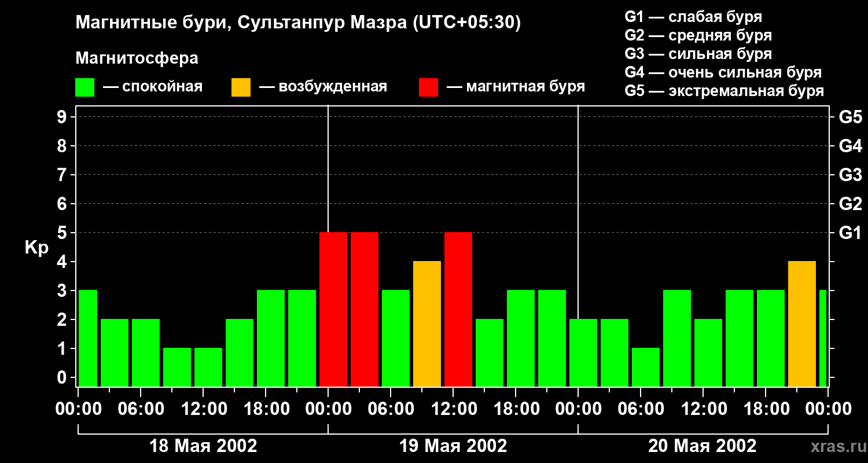This screenshot has width=868, height=463.
Task: Click the orange bar on 20 May
Action: [802, 324]
